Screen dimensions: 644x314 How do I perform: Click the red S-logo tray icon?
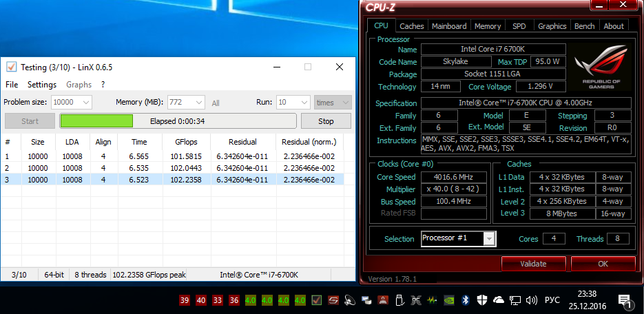333,300
